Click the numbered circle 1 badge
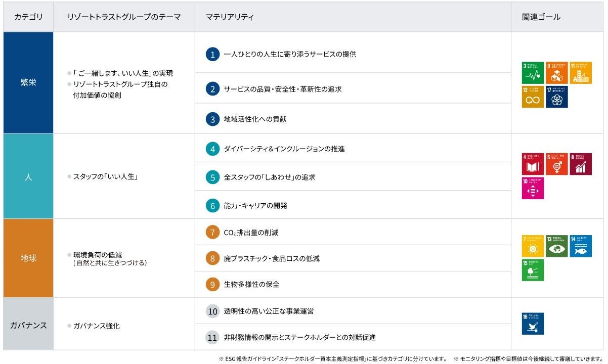Image resolution: width=608 pixels, height=364 pixels. tap(212, 54)
